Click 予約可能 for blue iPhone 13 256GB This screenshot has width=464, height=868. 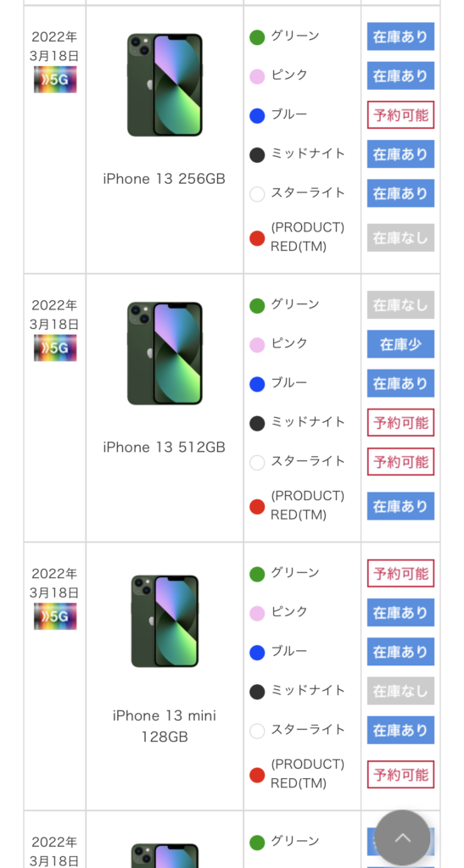point(400,115)
